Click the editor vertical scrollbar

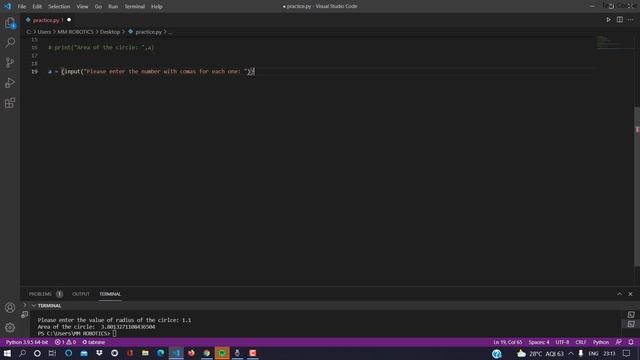pos(637,186)
